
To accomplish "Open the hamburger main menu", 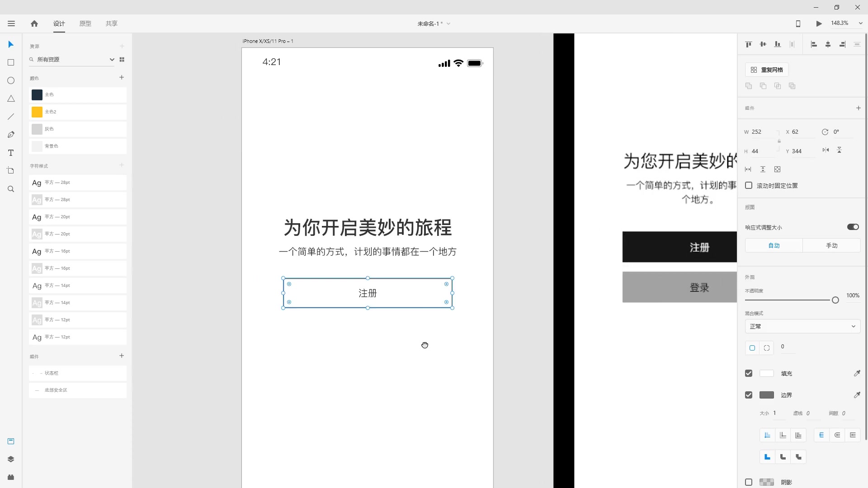I will pos(11,23).
